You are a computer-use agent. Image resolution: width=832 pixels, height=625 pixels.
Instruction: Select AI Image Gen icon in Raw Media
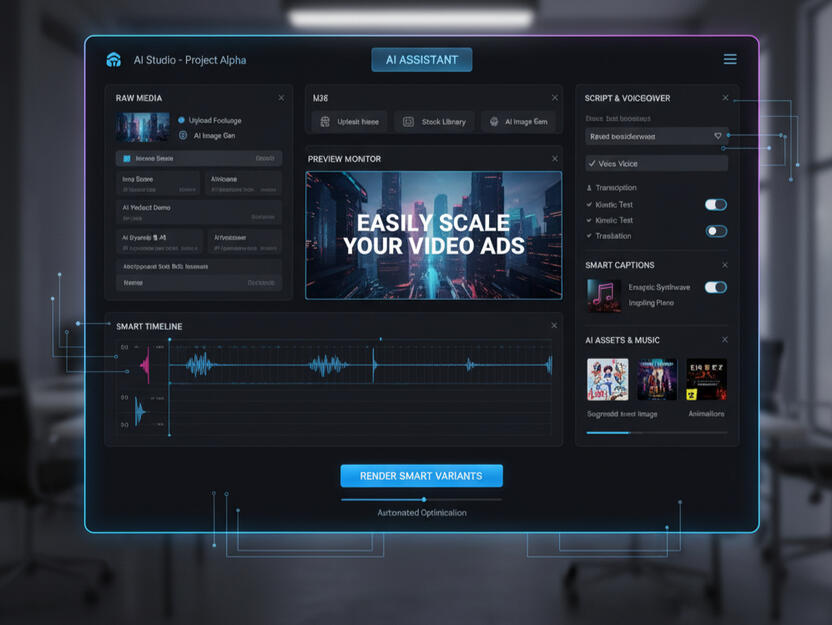pyautogui.click(x=183, y=135)
